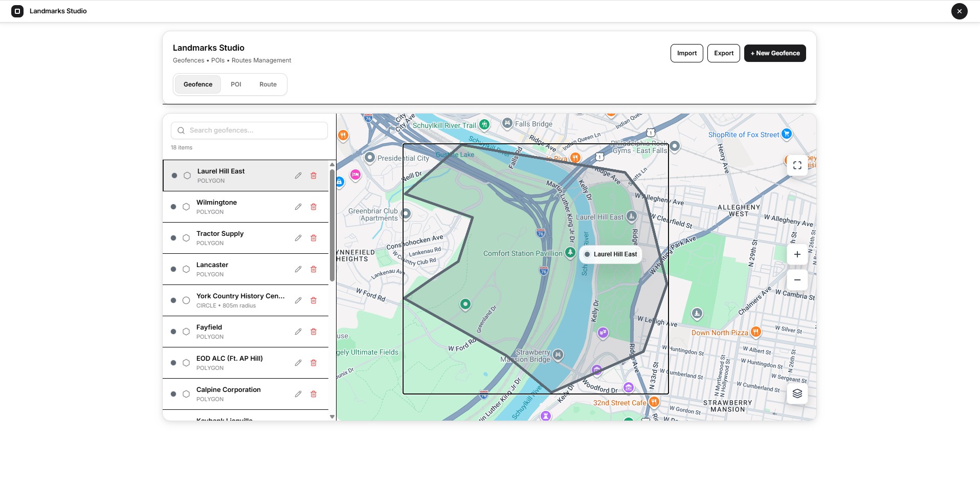Toggle the Calpine Corporation status dot

[x=173, y=394]
